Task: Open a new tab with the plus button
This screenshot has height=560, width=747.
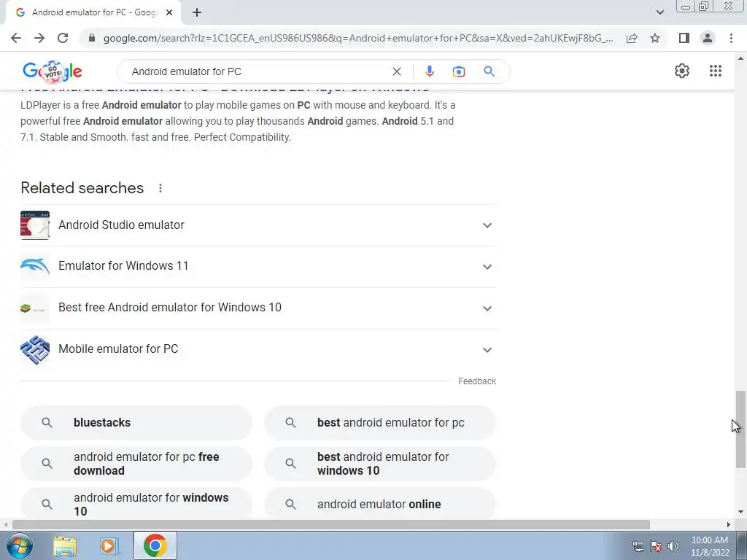Action: (x=197, y=12)
